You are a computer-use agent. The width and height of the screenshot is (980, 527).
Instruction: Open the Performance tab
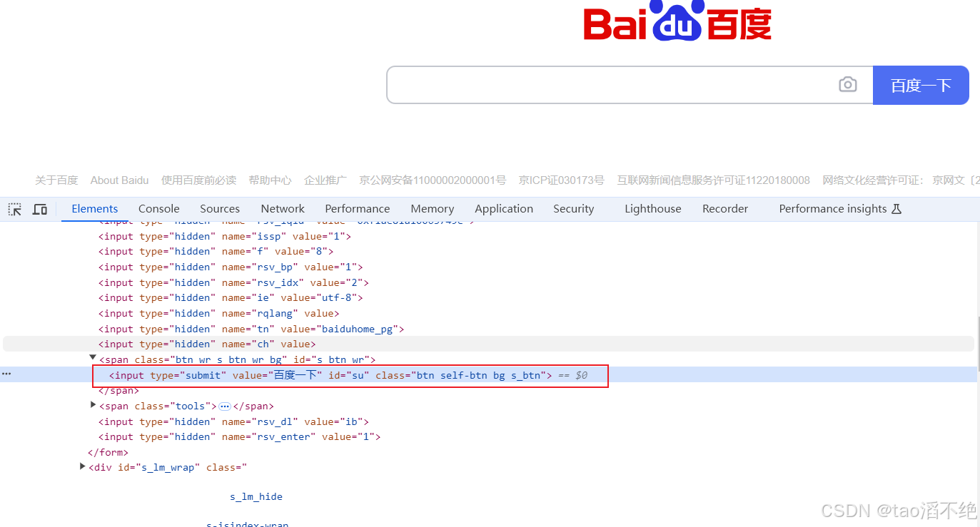pyautogui.click(x=358, y=209)
